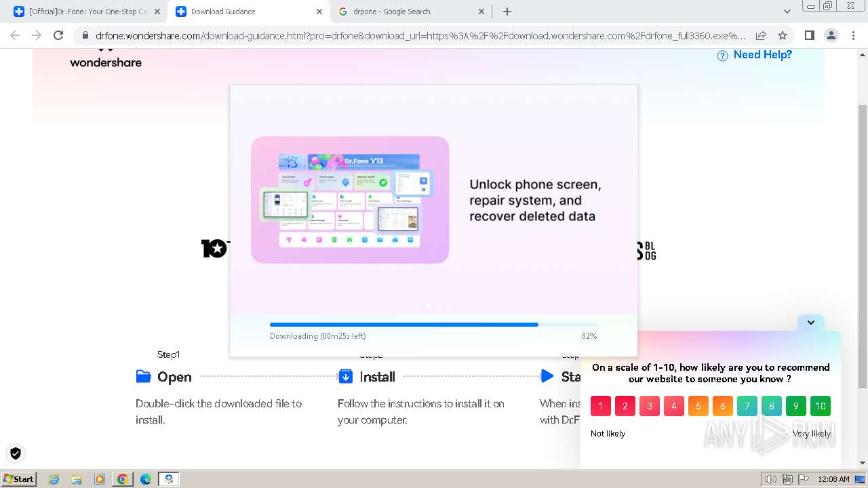Expand the tab search dropdown arrow
This screenshot has height=488, width=868.
click(787, 12)
